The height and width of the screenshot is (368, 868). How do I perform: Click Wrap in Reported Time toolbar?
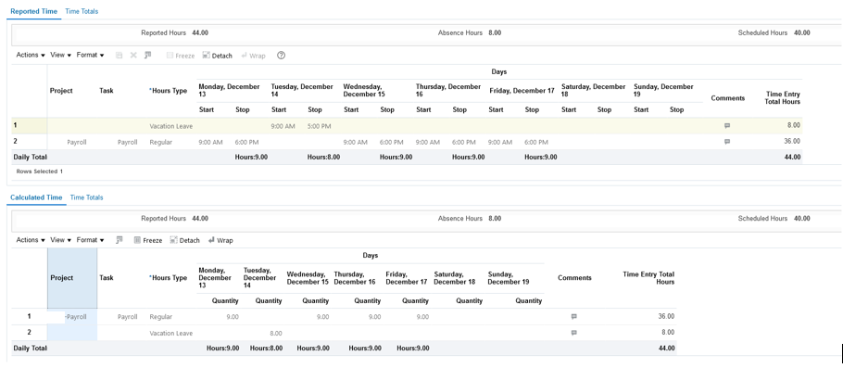(253, 56)
